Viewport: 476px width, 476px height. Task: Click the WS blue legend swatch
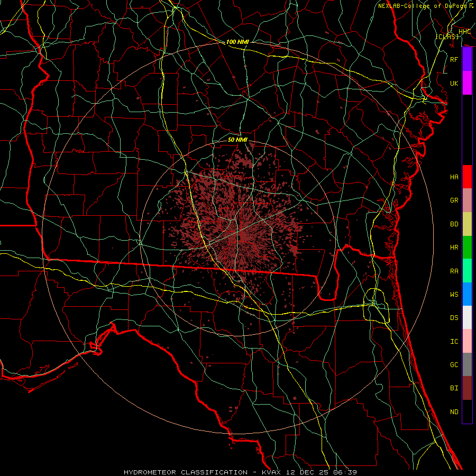[x=467, y=294]
